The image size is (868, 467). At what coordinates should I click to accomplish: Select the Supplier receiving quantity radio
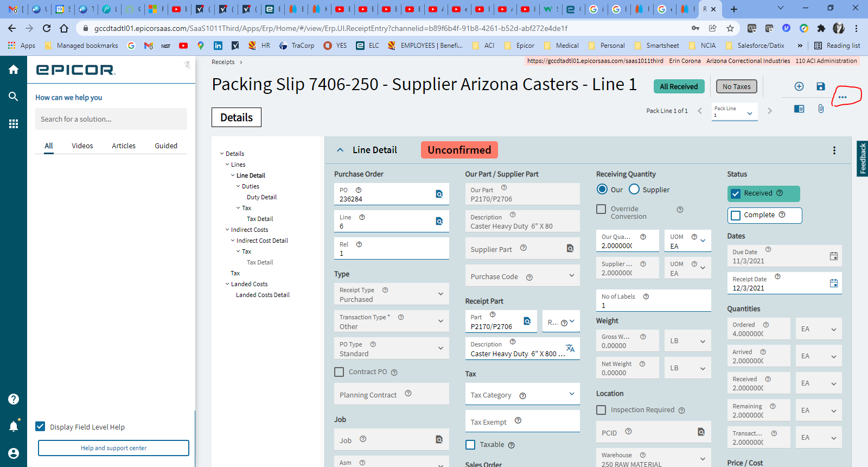click(634, 189)
